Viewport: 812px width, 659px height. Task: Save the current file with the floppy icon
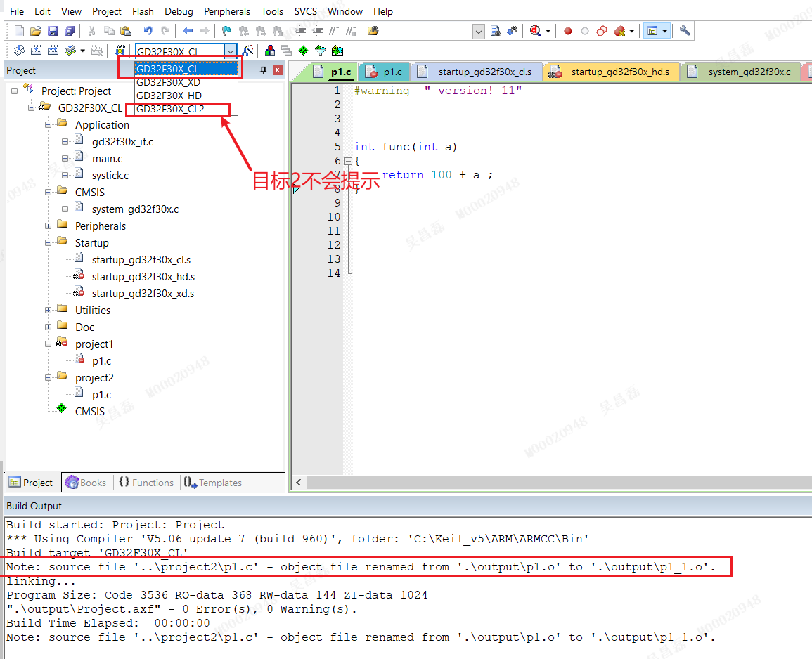(53, 31)
